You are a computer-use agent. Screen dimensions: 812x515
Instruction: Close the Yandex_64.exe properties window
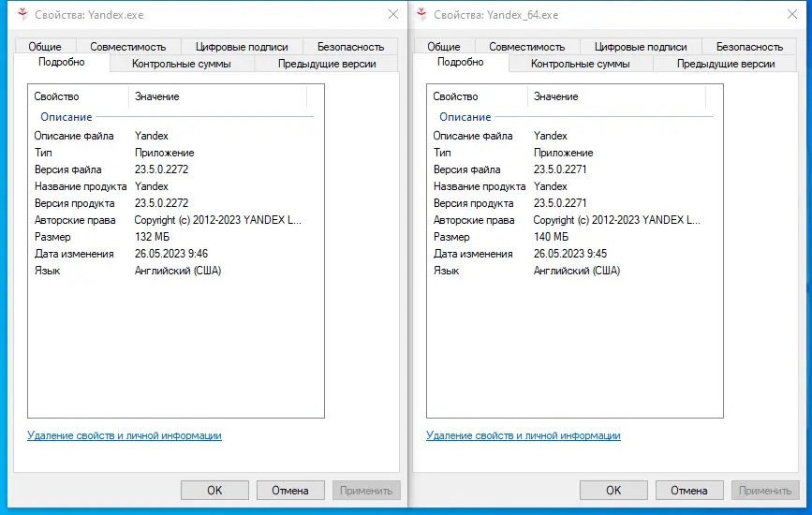790,15
